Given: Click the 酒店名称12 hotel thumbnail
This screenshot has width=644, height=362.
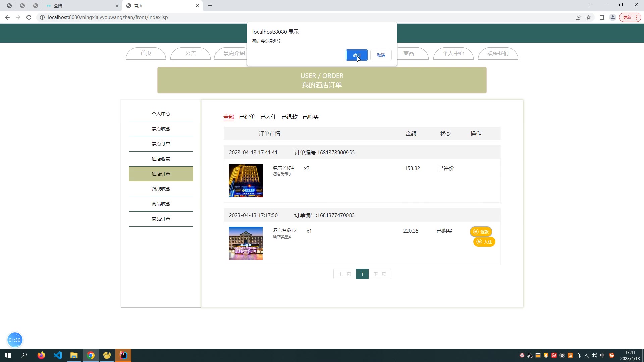Looking at the screenshot, I should [x=246, y=243].
